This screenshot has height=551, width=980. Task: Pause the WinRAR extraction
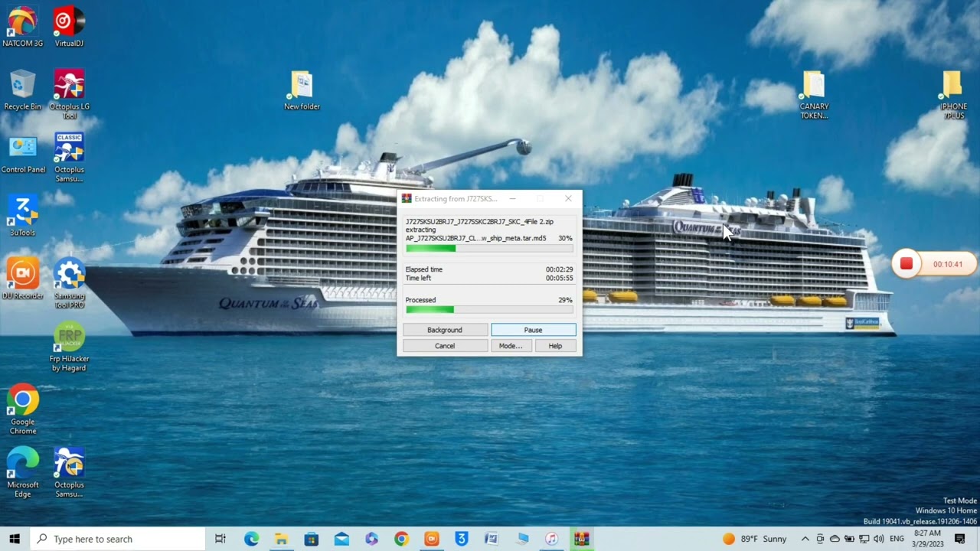click(x=533, y=330)
